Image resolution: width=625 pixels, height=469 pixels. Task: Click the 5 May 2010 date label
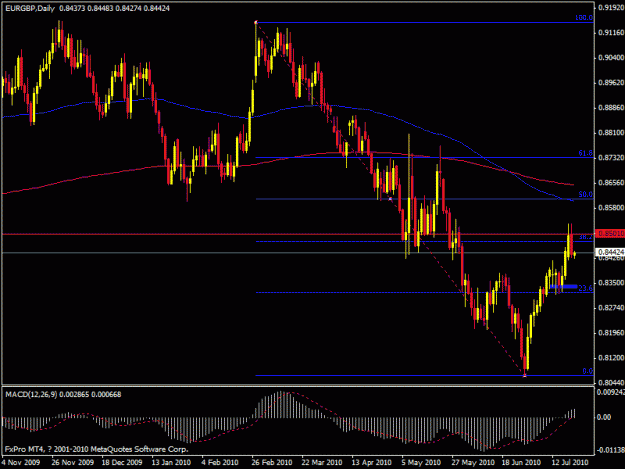[421, 463]
